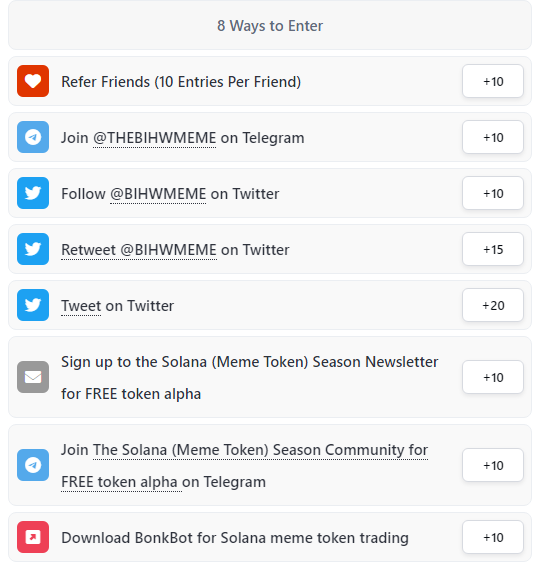Click +15 button for Retweet entry

coord(493,249)
